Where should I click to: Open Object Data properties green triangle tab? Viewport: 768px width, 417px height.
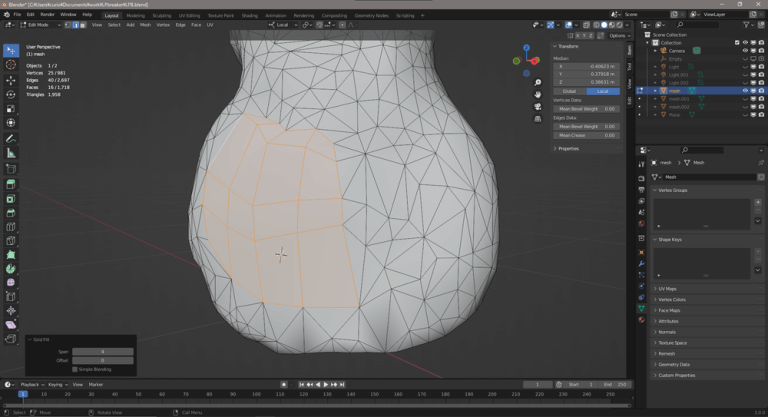(x=641, y=309)
